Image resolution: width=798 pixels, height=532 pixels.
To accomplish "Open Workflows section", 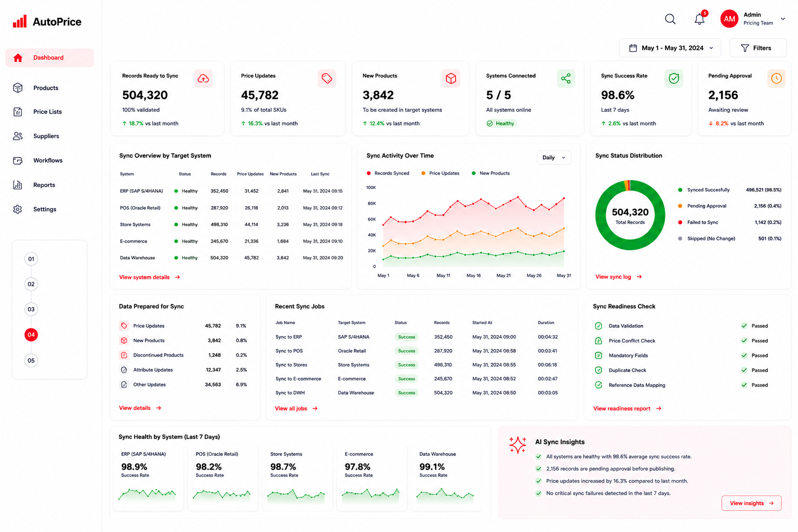I will point(48,161).
